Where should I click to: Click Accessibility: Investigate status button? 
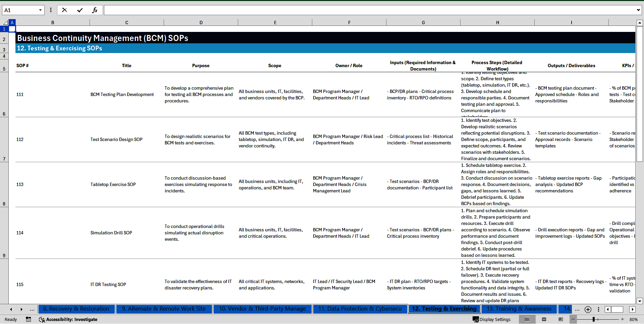(68, 319)
